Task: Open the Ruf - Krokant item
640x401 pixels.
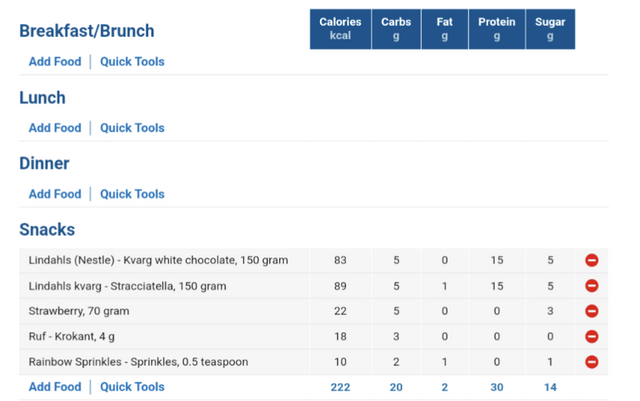Action: pyautogui.click(x=71, y=336)
